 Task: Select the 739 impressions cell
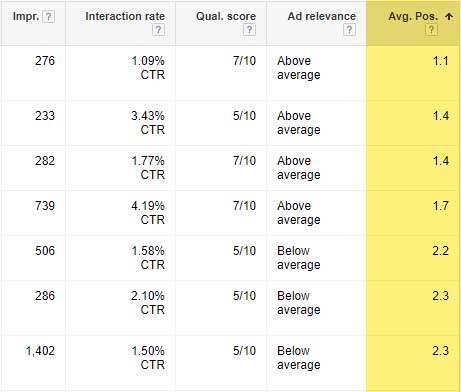tap(45, 206)
